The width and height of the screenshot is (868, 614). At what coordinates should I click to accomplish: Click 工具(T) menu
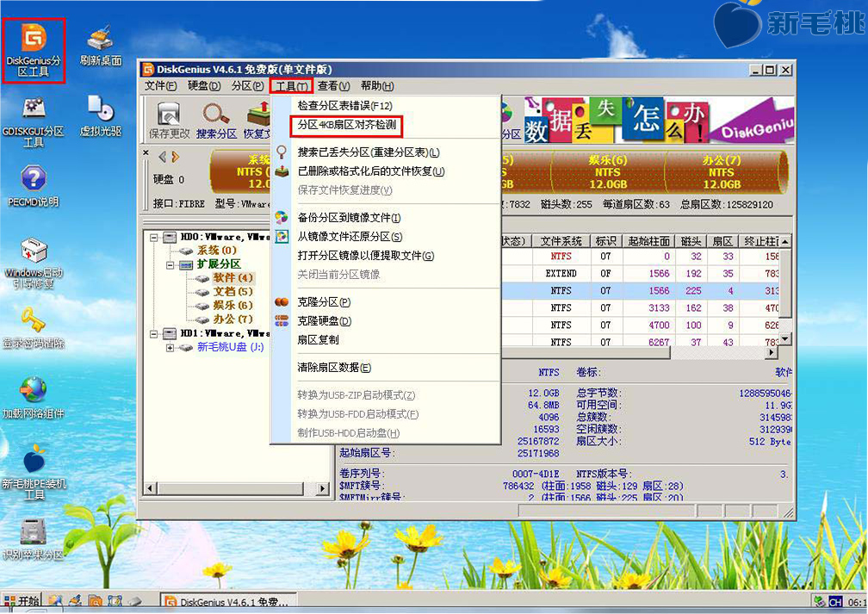coord(292,86)
